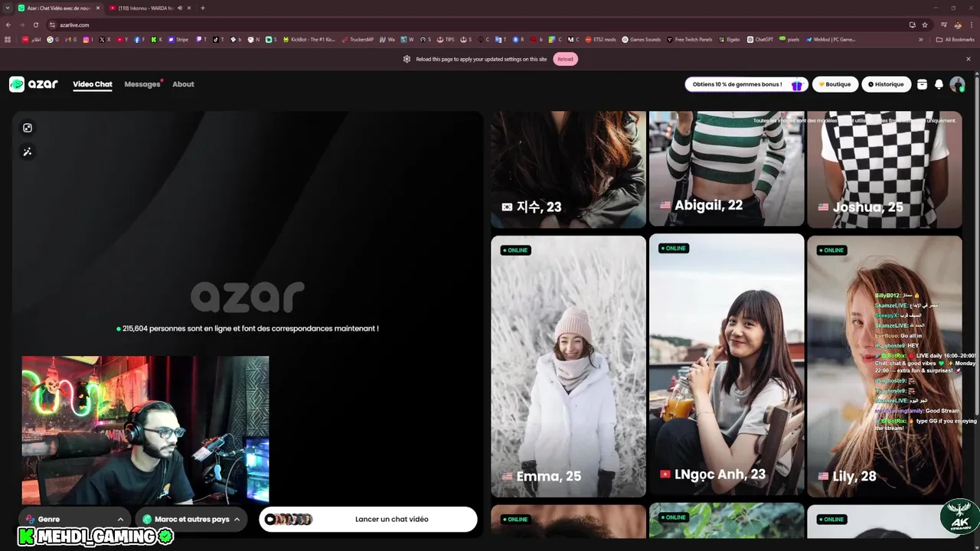Open the profile avatar menu
The height and width of the screenshot is (551, 980).
(957, 84)
